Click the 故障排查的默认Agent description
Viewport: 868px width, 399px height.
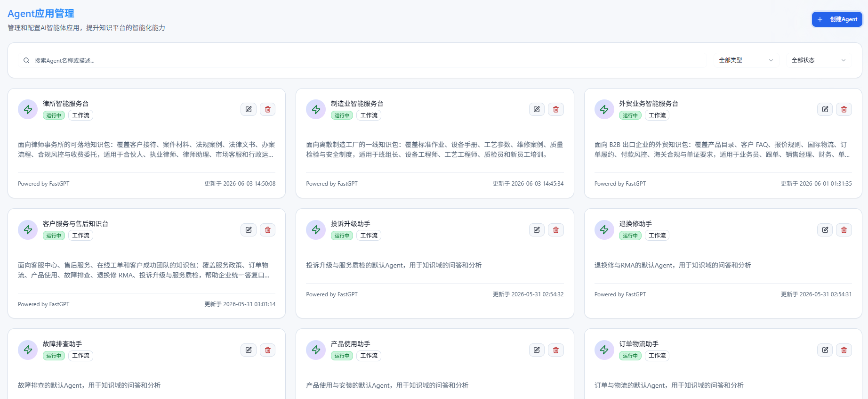[x=89, y=385]
